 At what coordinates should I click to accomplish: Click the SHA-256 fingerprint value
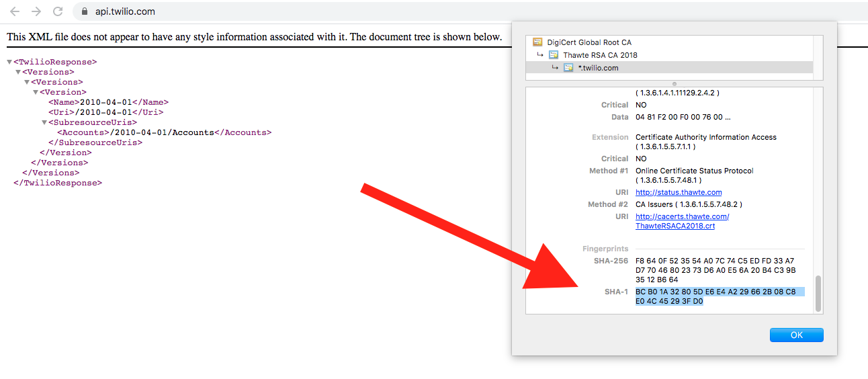[715, 270]
